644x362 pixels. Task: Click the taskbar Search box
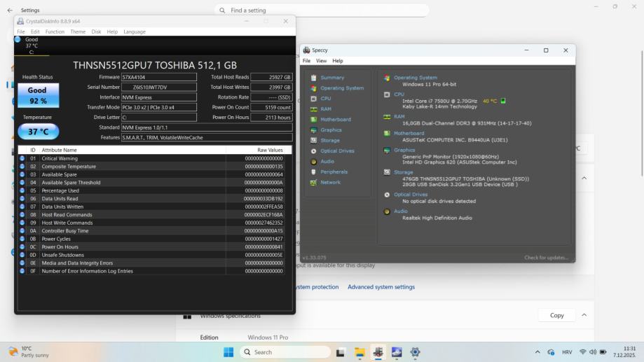tap(285, 352)
